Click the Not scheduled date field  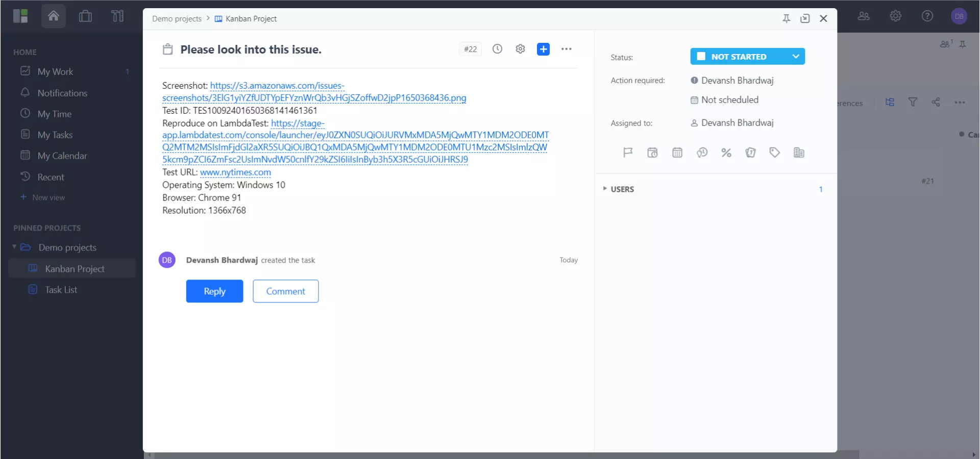pyautogui.click(x=729, y=100)
